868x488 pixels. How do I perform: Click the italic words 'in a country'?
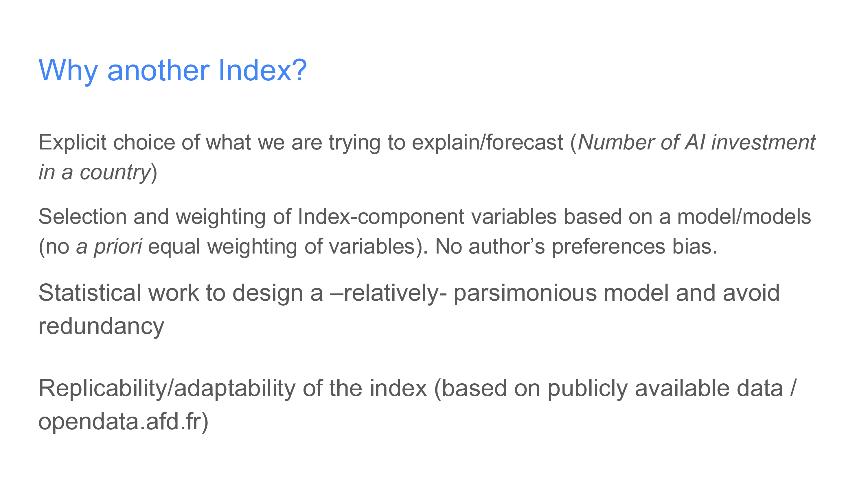pyautogui.click(x=95, y=172)
